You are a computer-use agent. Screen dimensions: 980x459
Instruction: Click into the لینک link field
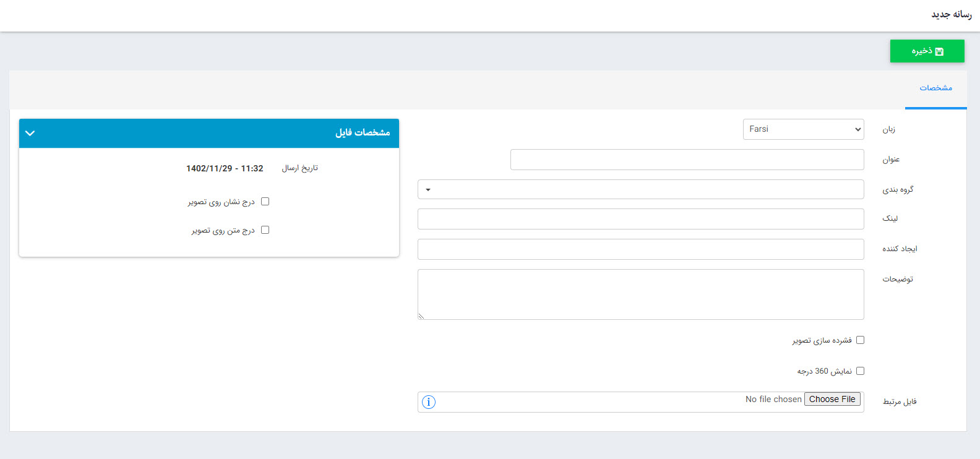coord(640,219)
